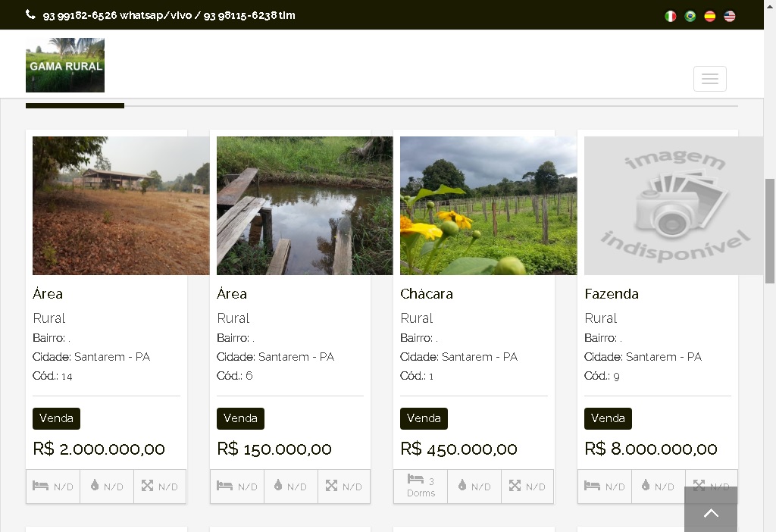Switch language using the Italian flag
Viewport: 776px width, 532px height.
click(x=670, y=17)
